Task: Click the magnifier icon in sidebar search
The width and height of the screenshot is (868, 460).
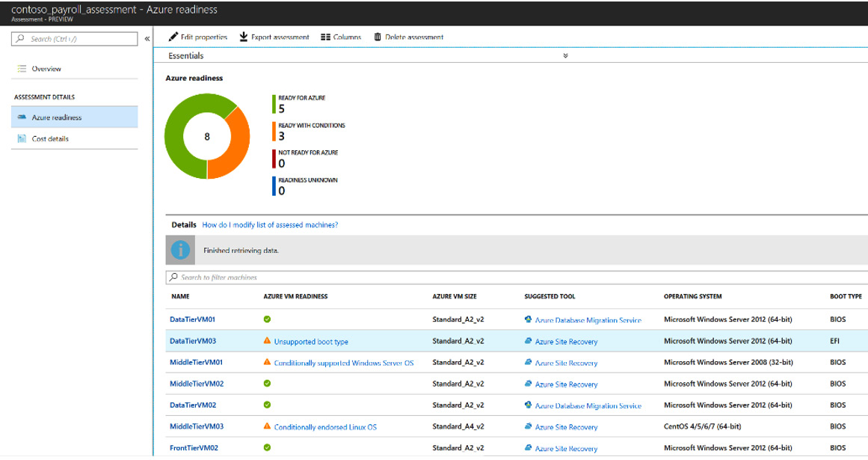Action: (20, 39)
